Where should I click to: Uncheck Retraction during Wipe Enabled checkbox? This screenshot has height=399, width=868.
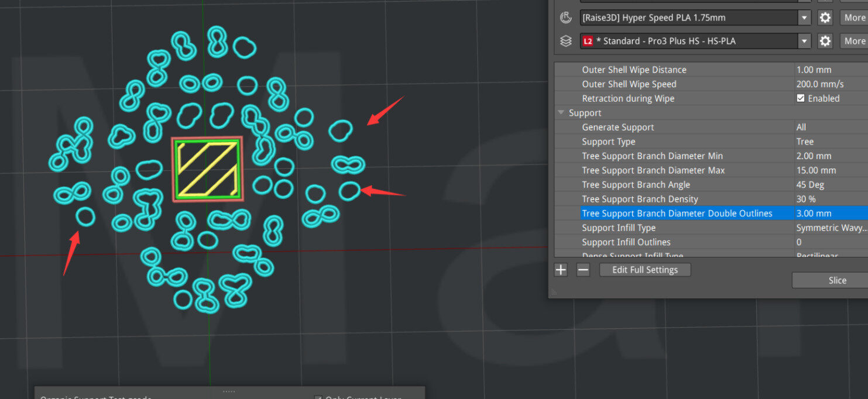pyautogui.click(x=801, y=98)
